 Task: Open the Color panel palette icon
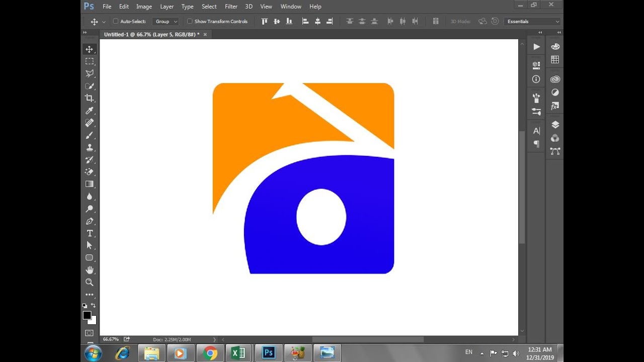555,46
